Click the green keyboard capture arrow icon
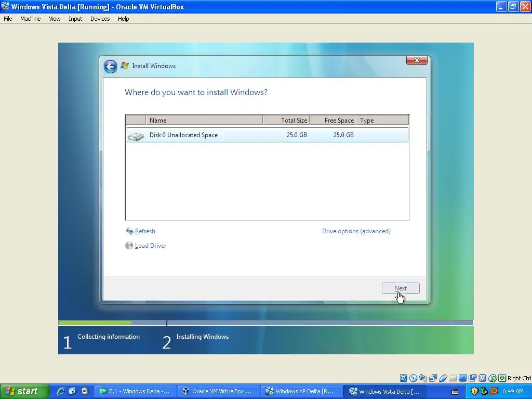 pos(502,378)
